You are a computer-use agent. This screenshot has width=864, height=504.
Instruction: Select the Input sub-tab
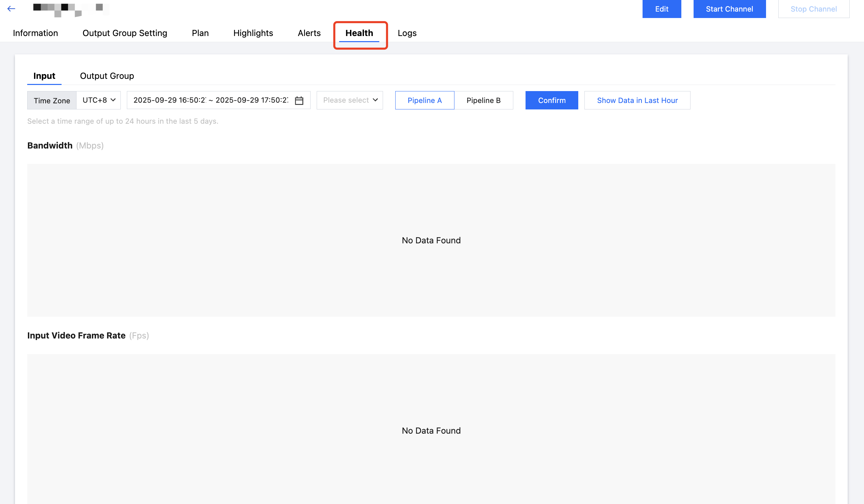[44, 76]
